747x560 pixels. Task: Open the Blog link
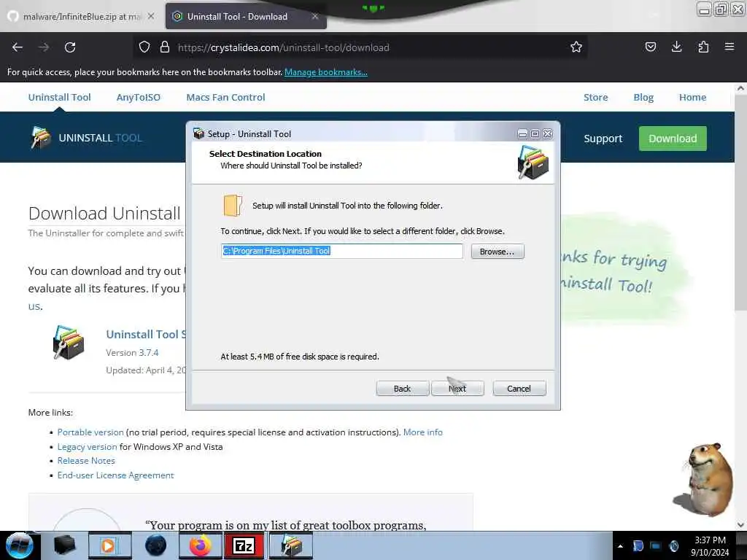pyautogui.click(x=643, y=97)
